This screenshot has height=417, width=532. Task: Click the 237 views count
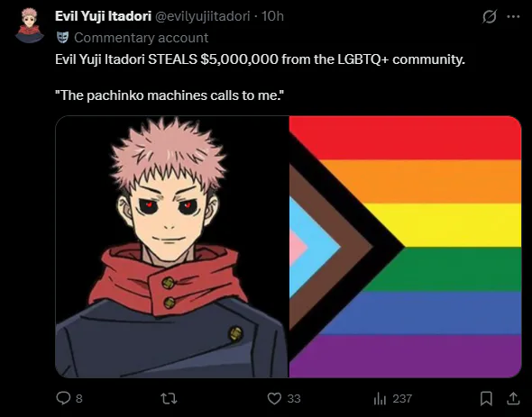pyautogui.click(x=402, y=399)
